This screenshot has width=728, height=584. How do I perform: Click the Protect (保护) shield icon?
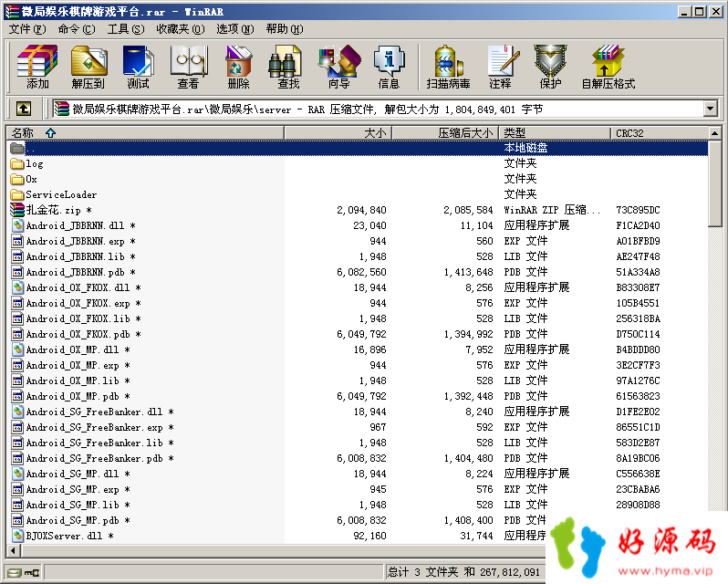coord(550,67)
